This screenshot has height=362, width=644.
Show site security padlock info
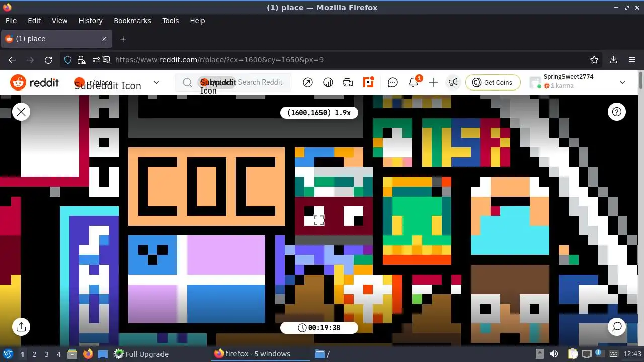(x=81, y=60)
